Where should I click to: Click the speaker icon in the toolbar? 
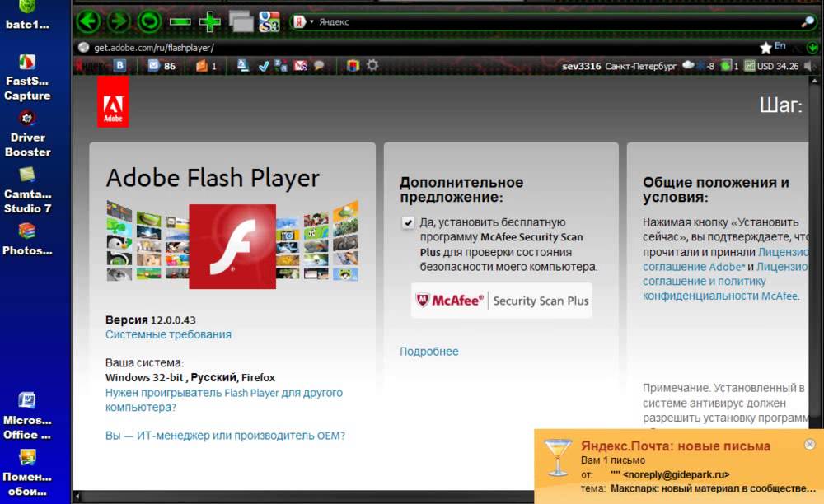(x=809, y=66)
